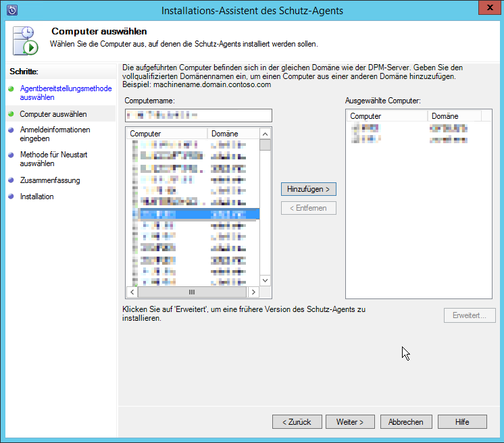Select the Methode für Neustart auswählen step
Viewport: 504px width, 443px height.
[53, 159]
